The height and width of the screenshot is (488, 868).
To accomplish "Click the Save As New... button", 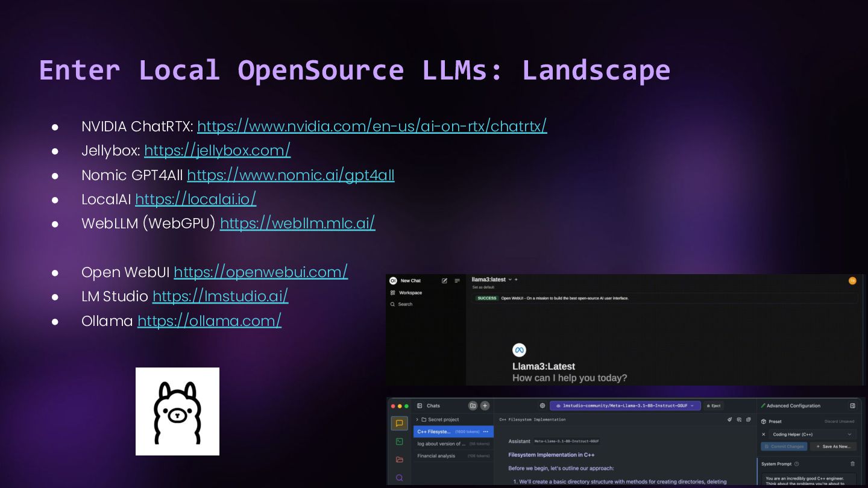I will (x=832, y=446).
